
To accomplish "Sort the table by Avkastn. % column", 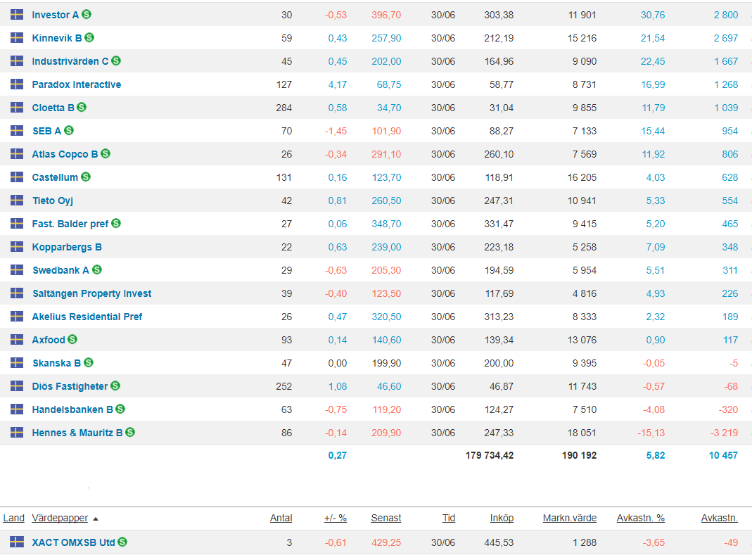I will pos(640,518).
